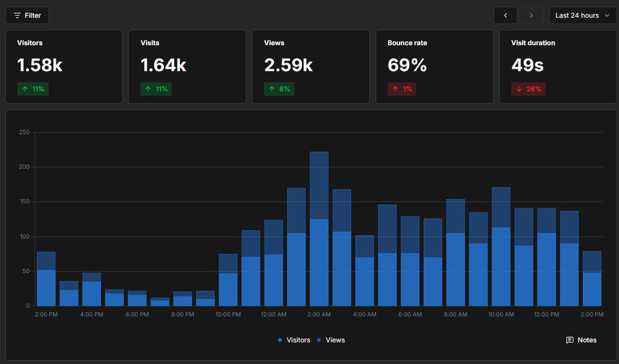Select the 1.58k Visitors value
Viewport: 619px width, 364px height.
[40, 65]
